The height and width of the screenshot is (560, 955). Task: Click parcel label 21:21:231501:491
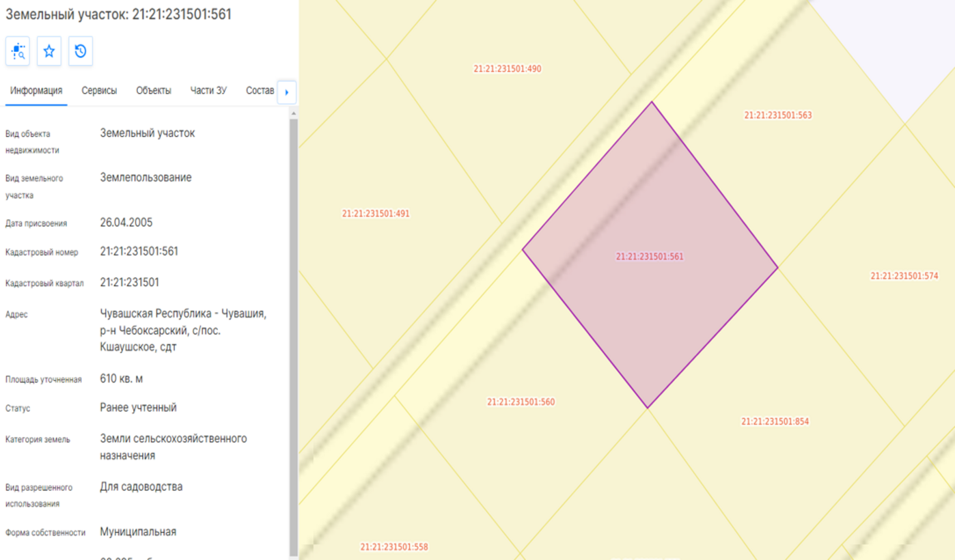pos(376,214)
